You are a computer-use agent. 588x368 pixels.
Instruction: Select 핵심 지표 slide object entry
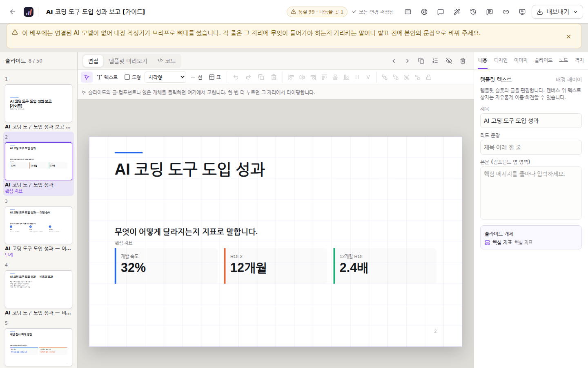coord(531,242)
